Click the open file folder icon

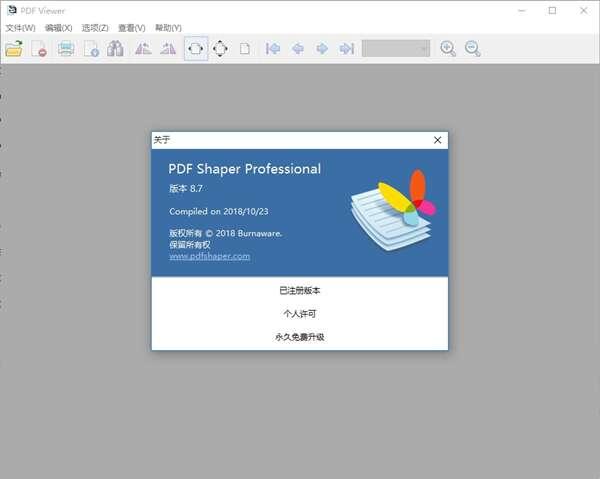click(14, 48)
